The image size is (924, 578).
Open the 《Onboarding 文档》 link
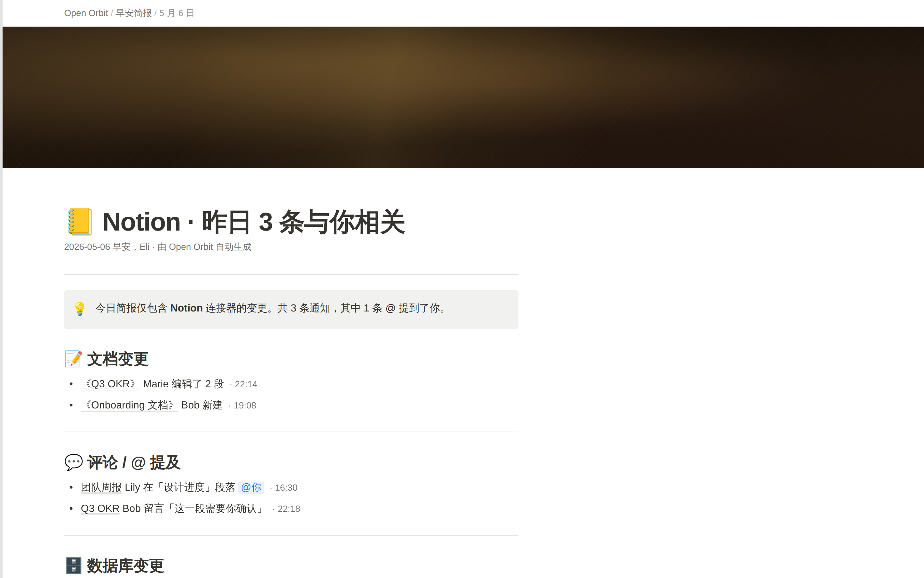[129, 405]
